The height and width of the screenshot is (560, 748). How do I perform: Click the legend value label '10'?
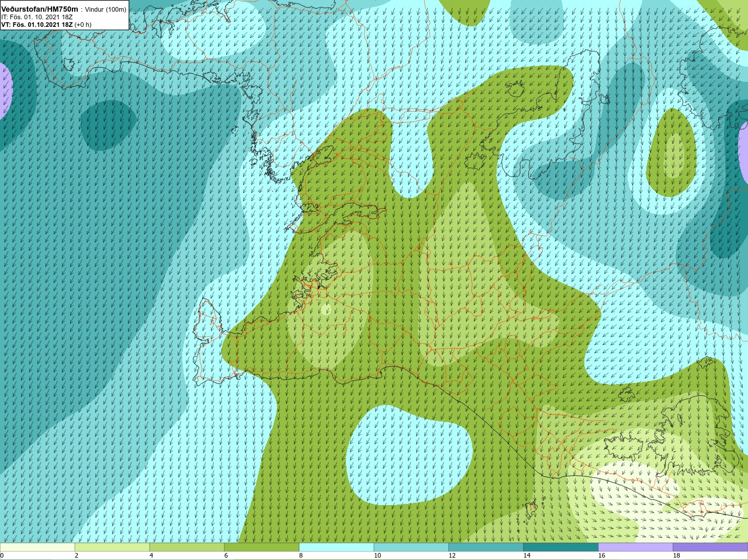tap(377, 556)
